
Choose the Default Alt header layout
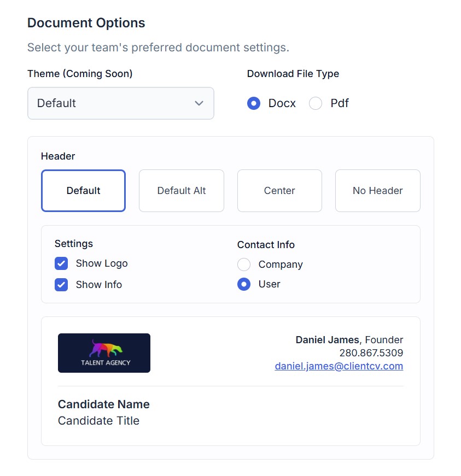[x=182, y=191]
